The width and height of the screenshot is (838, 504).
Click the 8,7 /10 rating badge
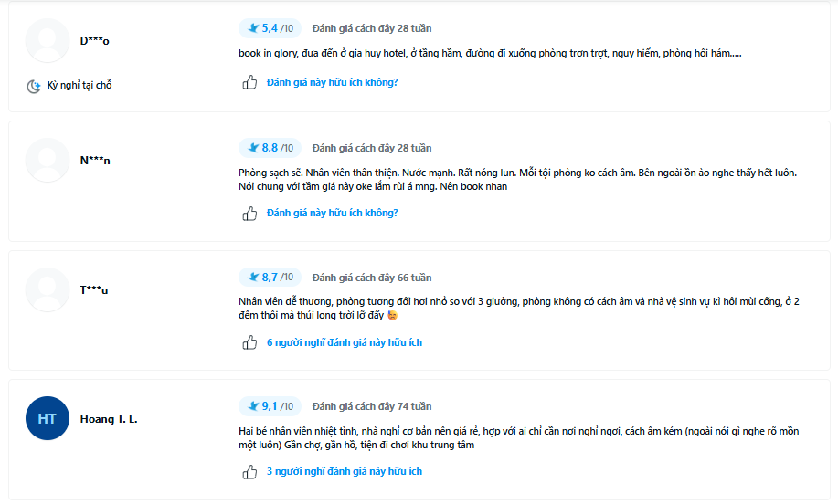coord(270,277)
